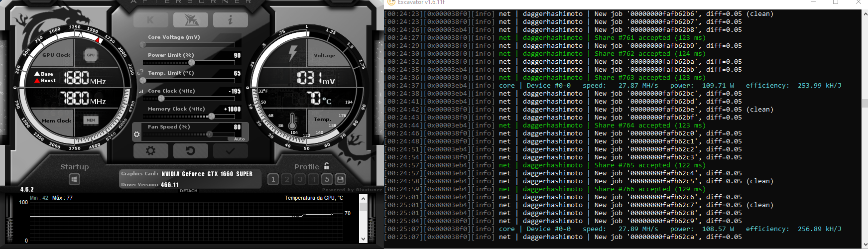The width and height of the screenshot is (868, 249).
Task: Click the monitoring graph scroll down arrow
Action: click(363, 239)
